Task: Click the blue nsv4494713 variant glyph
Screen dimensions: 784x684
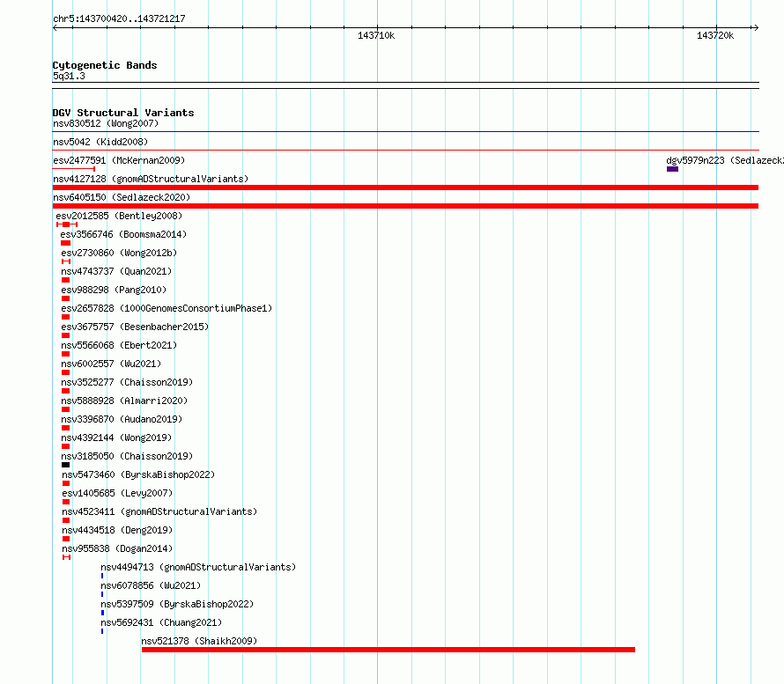Action: tap(102, 576)
